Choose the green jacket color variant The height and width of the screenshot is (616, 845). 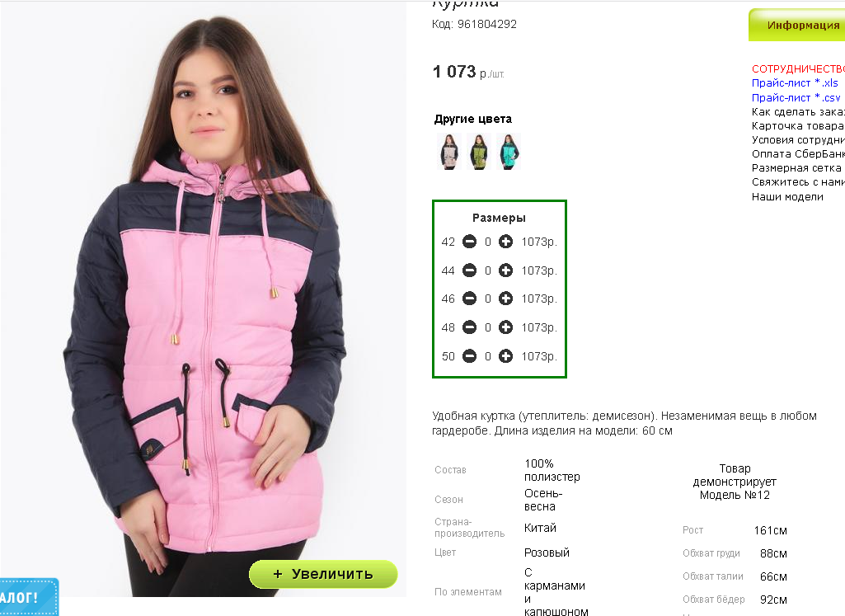click(478, 152)
